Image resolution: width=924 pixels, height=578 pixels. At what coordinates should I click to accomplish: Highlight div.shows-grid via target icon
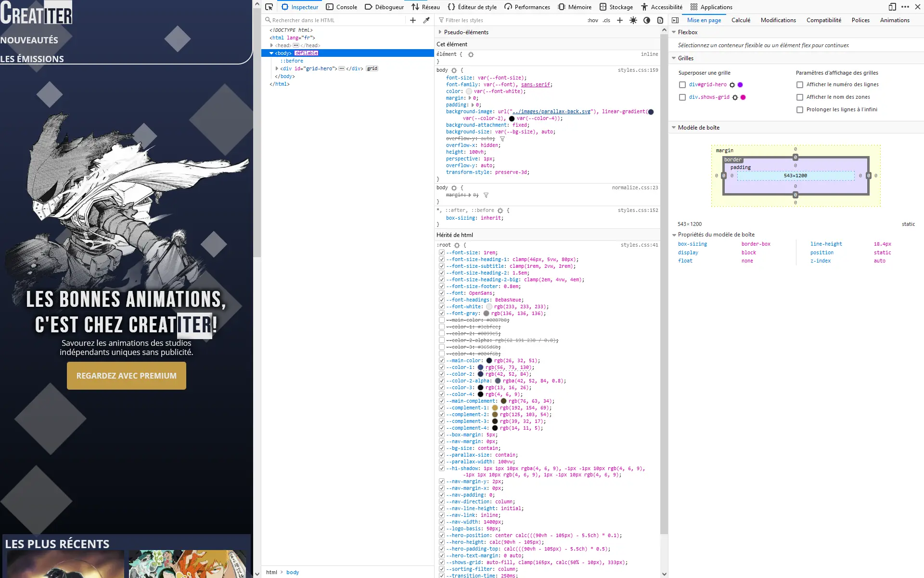point(735,97)
